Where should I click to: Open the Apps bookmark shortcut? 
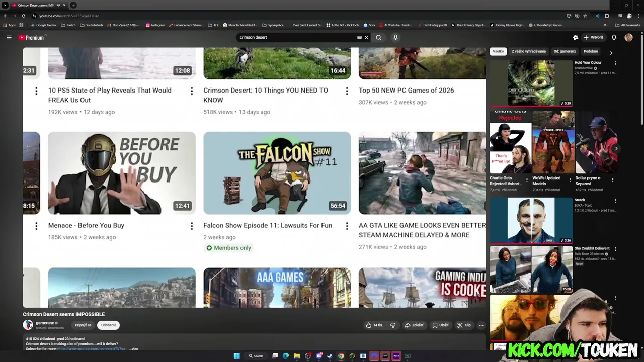pyautogui.click(x=10, y=25)
